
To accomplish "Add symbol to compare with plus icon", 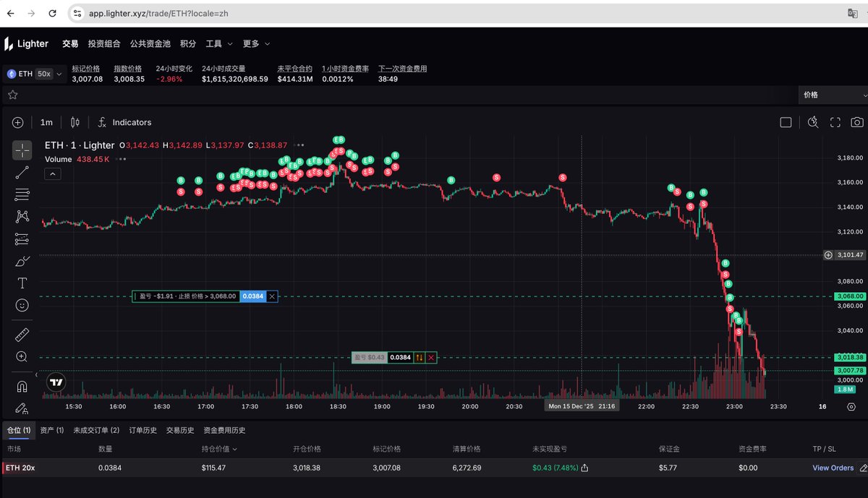I will point(18,122).
